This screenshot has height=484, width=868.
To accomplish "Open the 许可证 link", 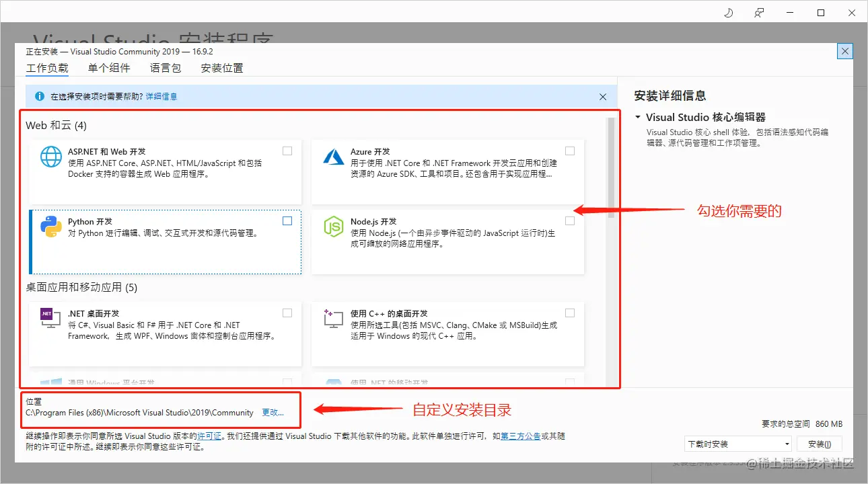I will pyautogui.click(x=209, y=436).
